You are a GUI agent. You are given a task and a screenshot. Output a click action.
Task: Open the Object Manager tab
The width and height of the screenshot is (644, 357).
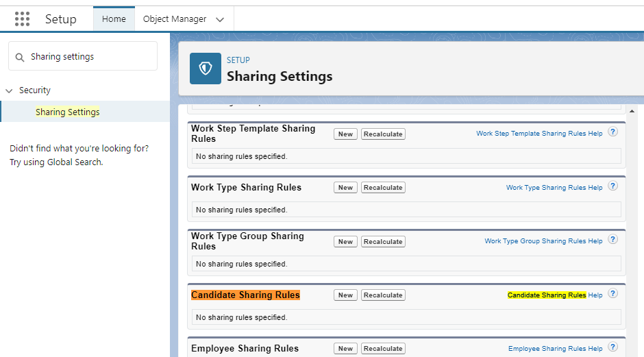pyautogui.click(x=174, y=19)
